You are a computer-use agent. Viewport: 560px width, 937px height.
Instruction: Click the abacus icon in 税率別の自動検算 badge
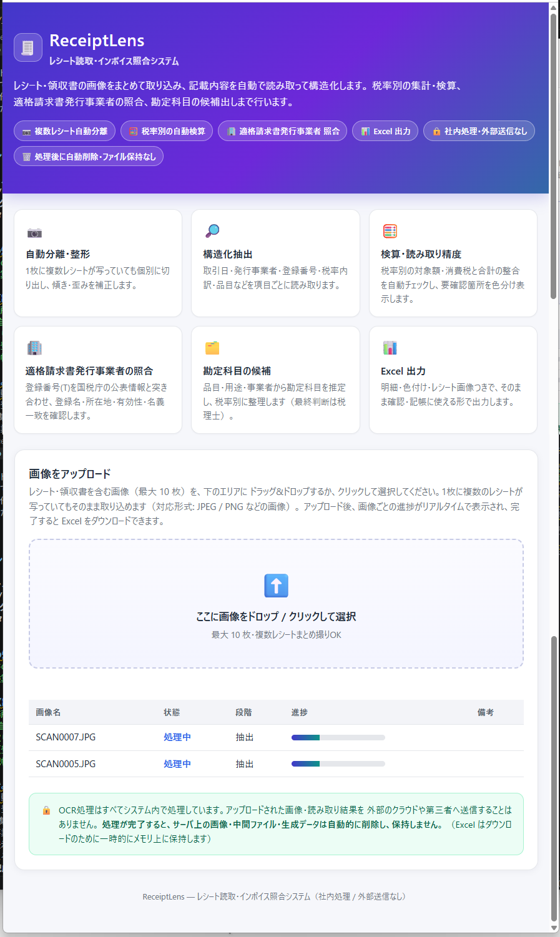coord(133,132)
